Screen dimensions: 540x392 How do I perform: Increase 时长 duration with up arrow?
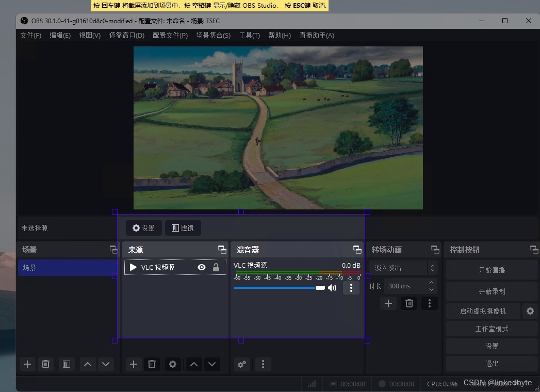click(431, 283)
